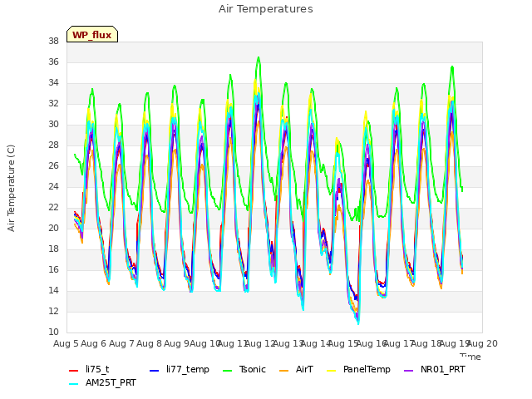Screen dimensions: 532x399
Task: Toggle the li77_temp legend entry
Action: [x=180, y=369]
